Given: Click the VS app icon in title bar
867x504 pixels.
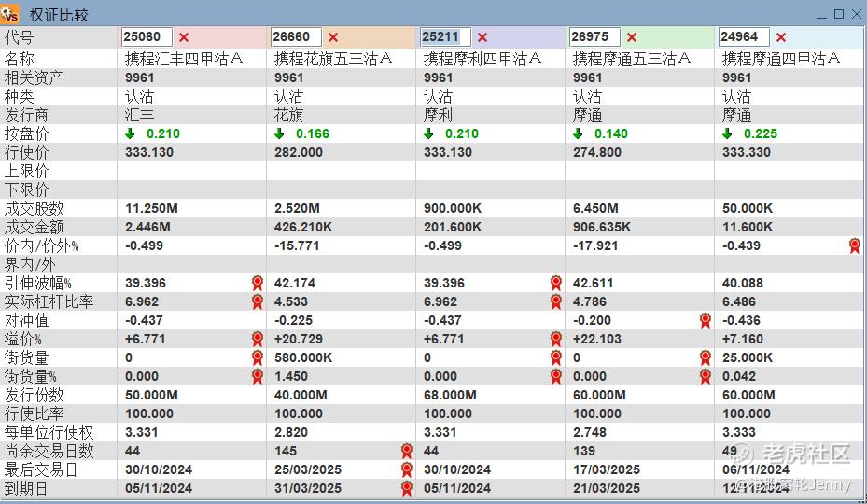Looking at the screenshot, I should click(x=10, y=13).
